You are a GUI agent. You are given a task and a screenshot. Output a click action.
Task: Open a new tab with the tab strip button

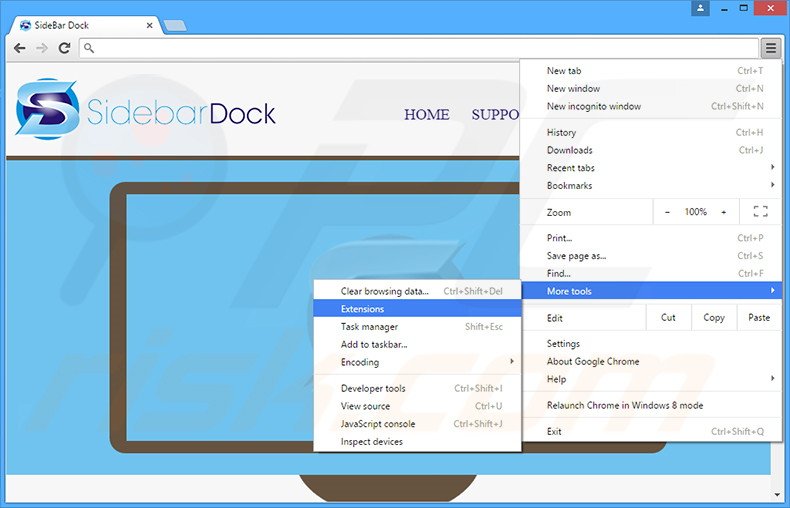[x=175, y=26]
